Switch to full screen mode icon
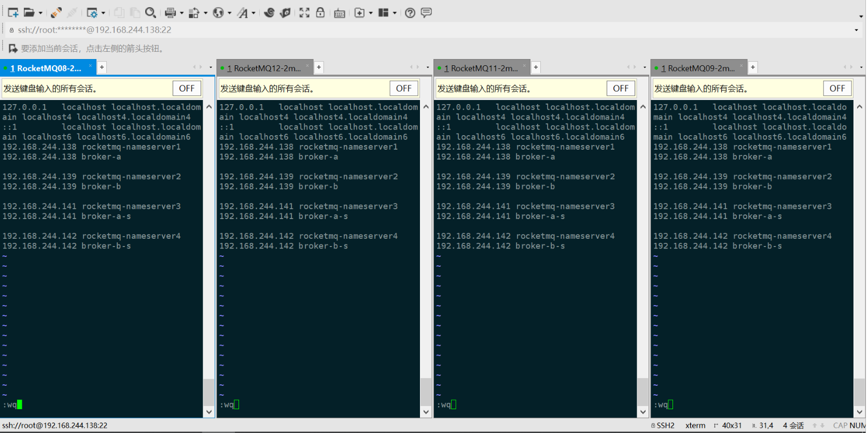 click(304, 12)
